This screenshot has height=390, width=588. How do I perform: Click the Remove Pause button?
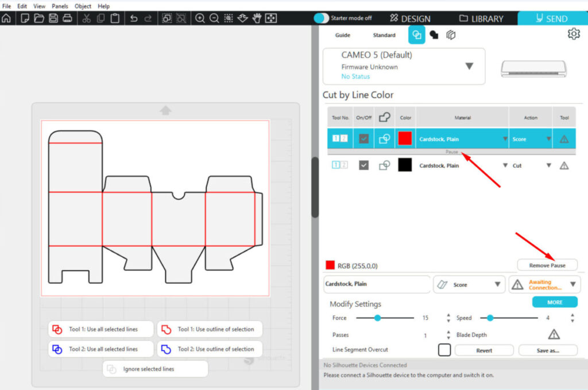pos(547,265)
